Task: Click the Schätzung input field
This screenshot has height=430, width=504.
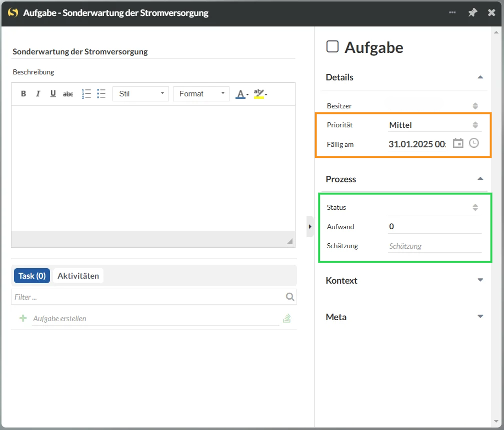Action: pos(434,246)
